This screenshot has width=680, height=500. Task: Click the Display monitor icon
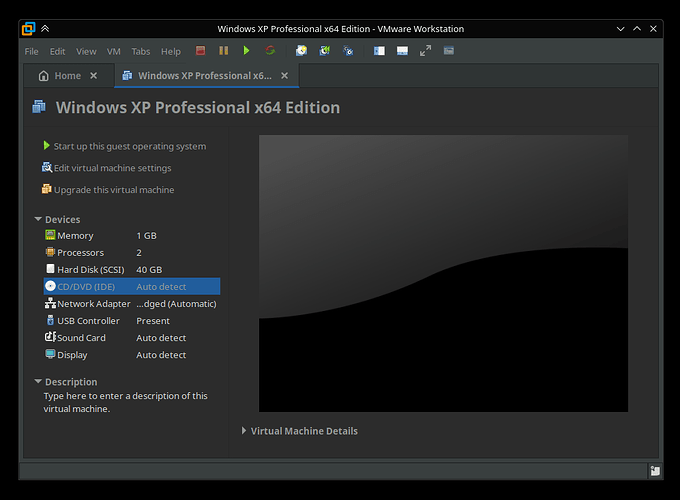pyautogui.click(x=50, y=354)
